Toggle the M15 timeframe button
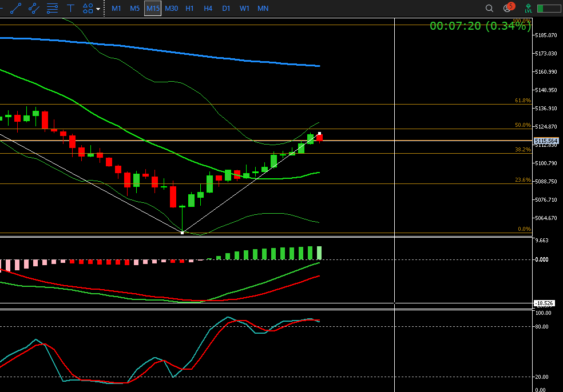The height and width of the screenshot is (392, 563). 153,9
